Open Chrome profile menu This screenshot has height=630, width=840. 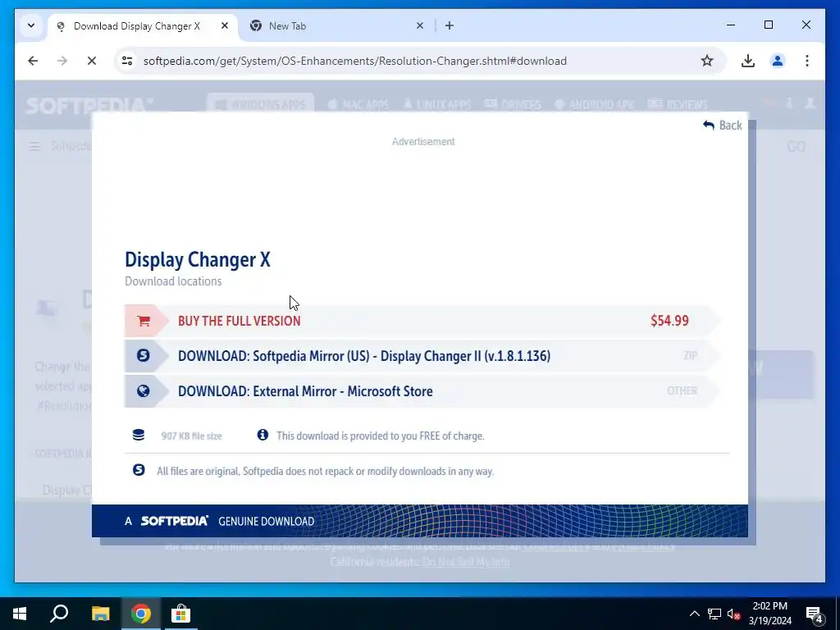[x=778, y=61]
